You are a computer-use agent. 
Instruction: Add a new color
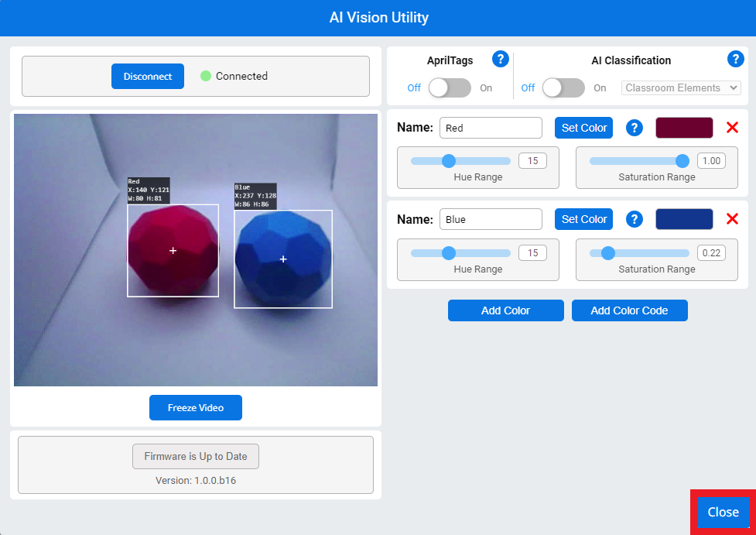[x=505, y=310]
